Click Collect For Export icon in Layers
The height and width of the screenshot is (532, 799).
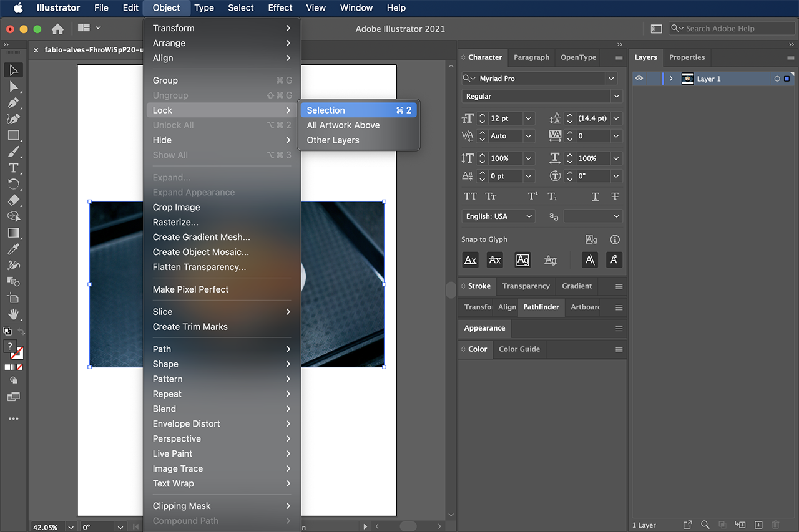coord(687,525)
